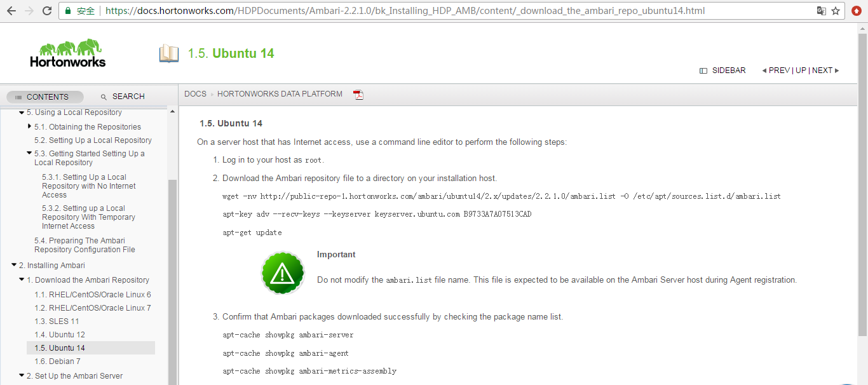
Task: Open the translate page icon
Action: coord(822,11)
